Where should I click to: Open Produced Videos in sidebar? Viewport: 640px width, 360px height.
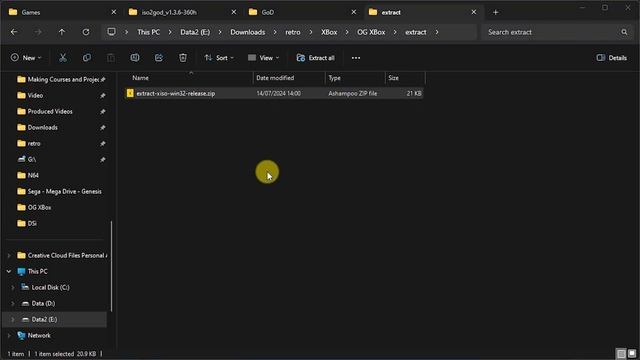tap(50, 111)
